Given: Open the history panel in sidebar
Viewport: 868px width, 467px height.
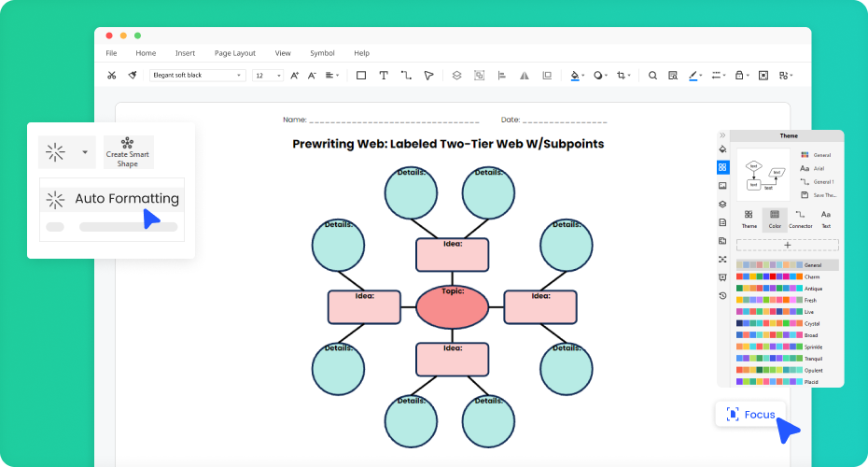Looking at the screenshot, I should [x=722, y=295].
